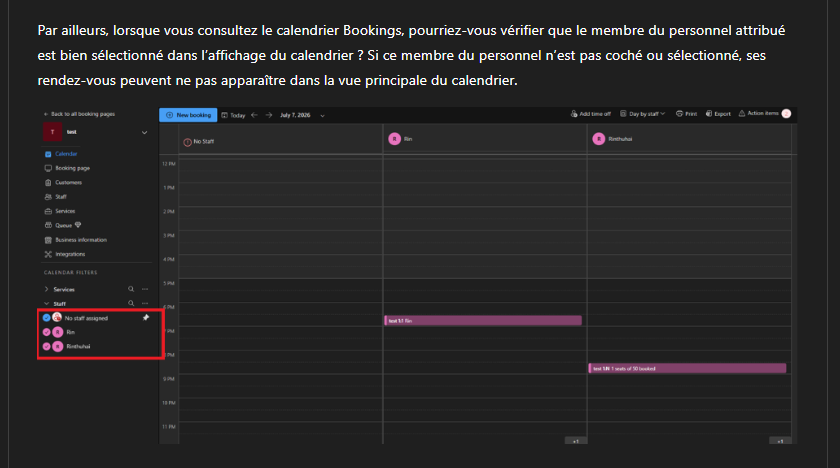This screenshot has height=468, width=840.
Task: Open more options for Services filter
Action: pyautogui.click(x=145, y=289)
